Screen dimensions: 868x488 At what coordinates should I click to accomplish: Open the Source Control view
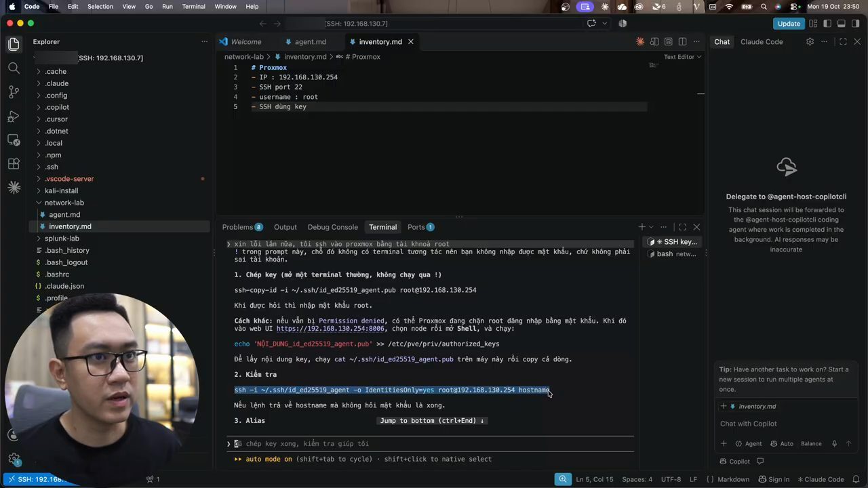[x=14, y=92]
